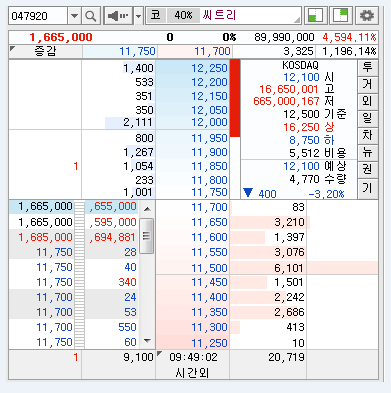
Task: Click the 시간외 button
Action: click(x=192, y=373)
